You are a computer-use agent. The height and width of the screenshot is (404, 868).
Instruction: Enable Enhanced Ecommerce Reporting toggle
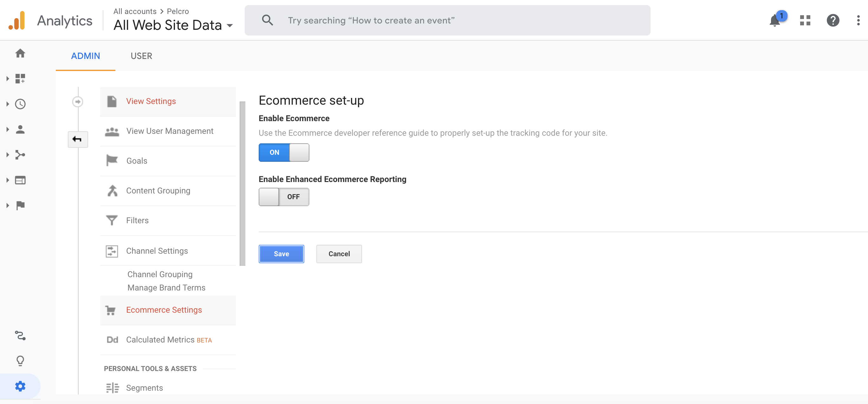pos(284,197)
